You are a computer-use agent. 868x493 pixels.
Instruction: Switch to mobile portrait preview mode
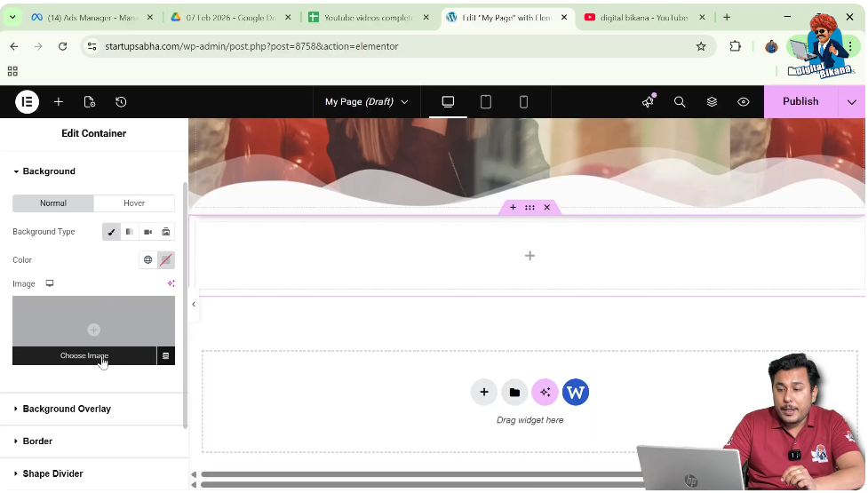pyautogui.click(x=523, y=102)
